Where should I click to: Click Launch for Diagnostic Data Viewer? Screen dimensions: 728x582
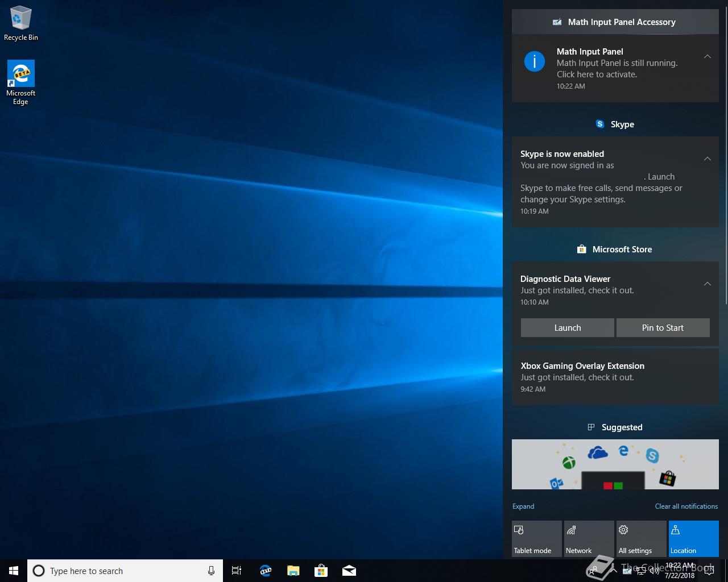pos(568,327)
